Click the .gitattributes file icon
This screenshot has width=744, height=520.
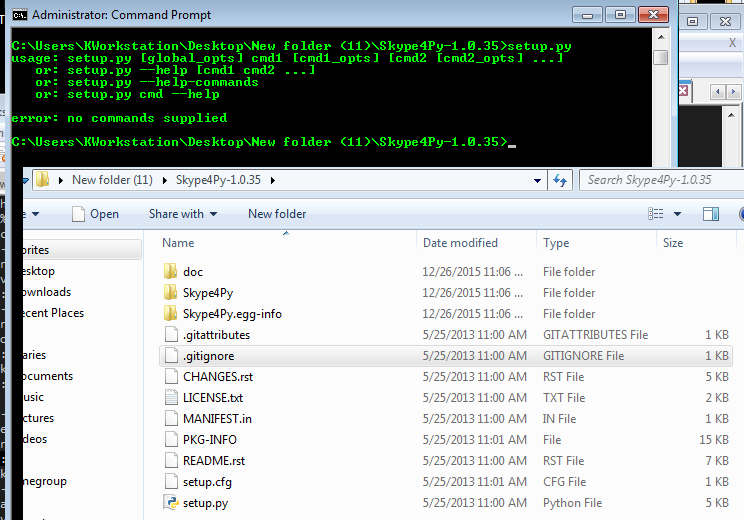point(171,334)
